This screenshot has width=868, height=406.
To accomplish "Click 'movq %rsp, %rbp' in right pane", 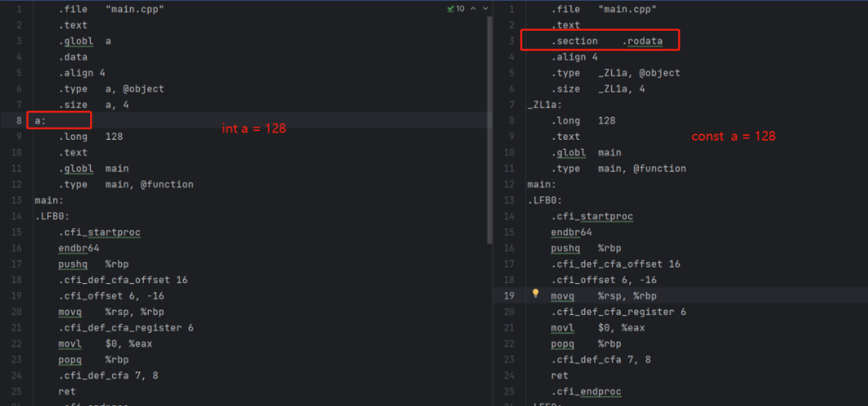I will pyautogui.click(x=604, y=296).
